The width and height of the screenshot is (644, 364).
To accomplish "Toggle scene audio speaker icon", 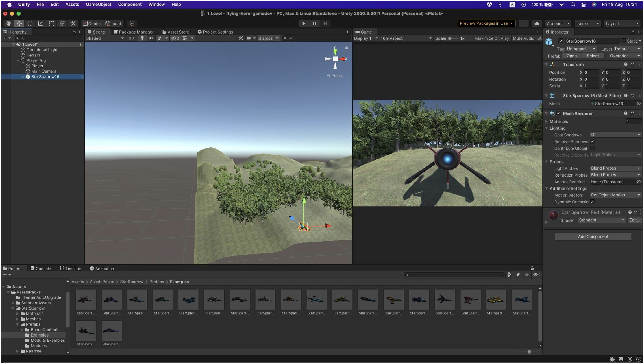I will point(151,38).
